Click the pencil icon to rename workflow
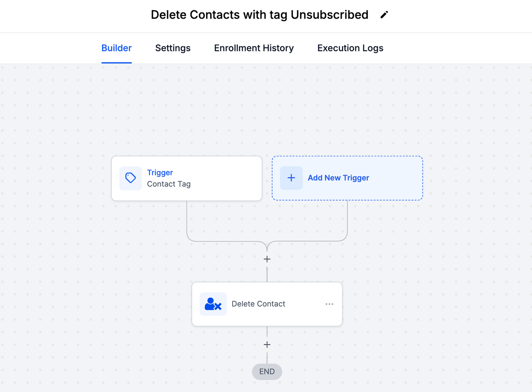This screenshot has width=532, height=392. [x=384, y=15]
